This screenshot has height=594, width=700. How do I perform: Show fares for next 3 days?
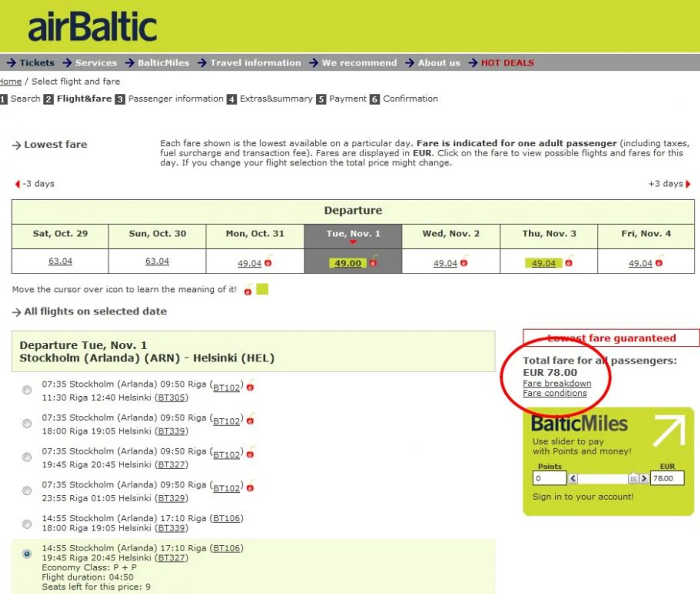click(x=669, y=184)
